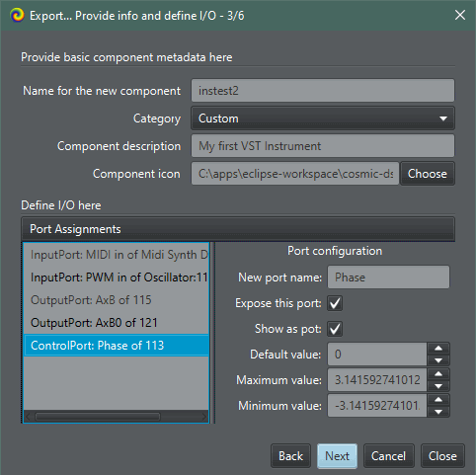Click the Back button
476x475 pixels.
(x=290, y=456)
